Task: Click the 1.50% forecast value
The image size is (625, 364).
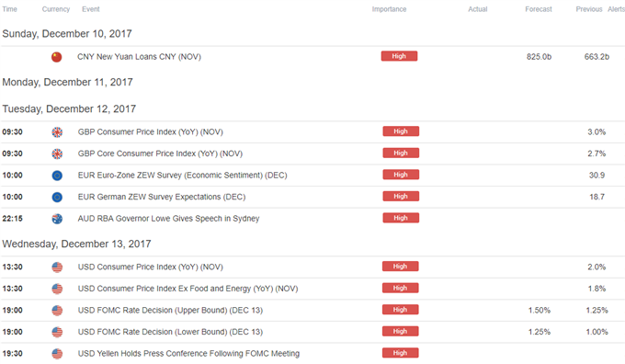Action: pyautogui.click(x=540, y=310)
